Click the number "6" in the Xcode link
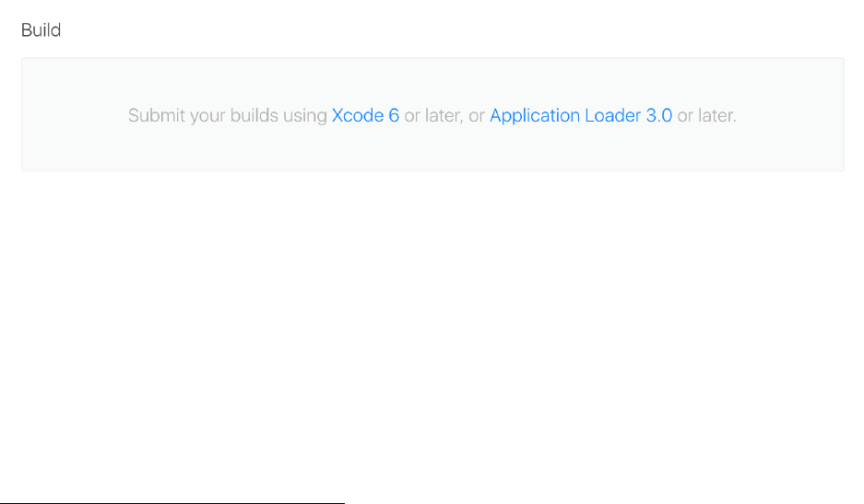The image size is (864, 504). click(x=394, y=116)
